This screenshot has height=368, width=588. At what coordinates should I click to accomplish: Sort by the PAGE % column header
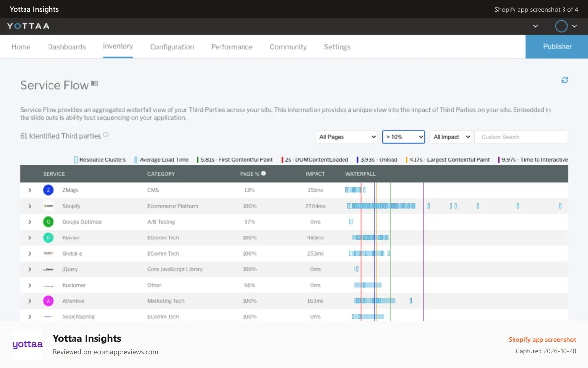(250, 174)
